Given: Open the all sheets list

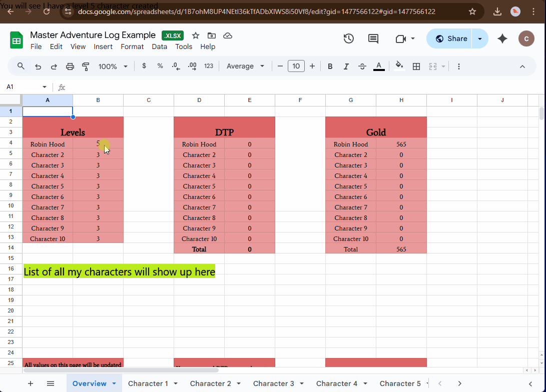Looking at the screenshot, I should pyautogui.click(x=51, y=383).
